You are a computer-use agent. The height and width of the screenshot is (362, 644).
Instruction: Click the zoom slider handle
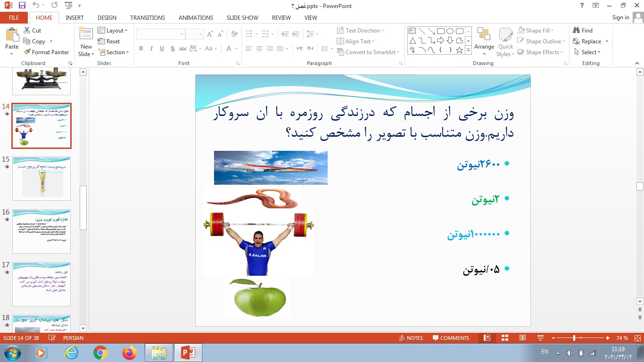tap(574, 338)
